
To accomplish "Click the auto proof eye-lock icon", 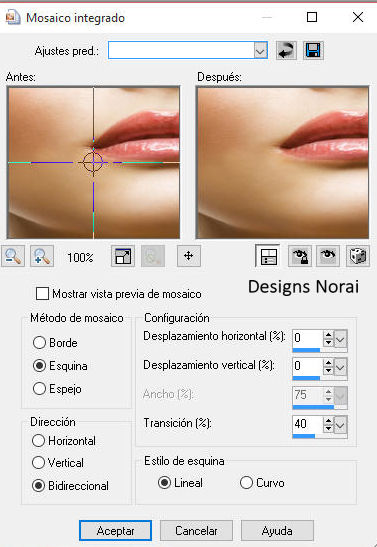I will 300,256.
